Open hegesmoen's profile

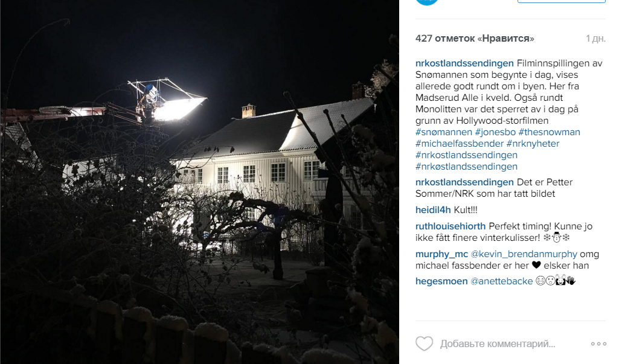[441, 281]
